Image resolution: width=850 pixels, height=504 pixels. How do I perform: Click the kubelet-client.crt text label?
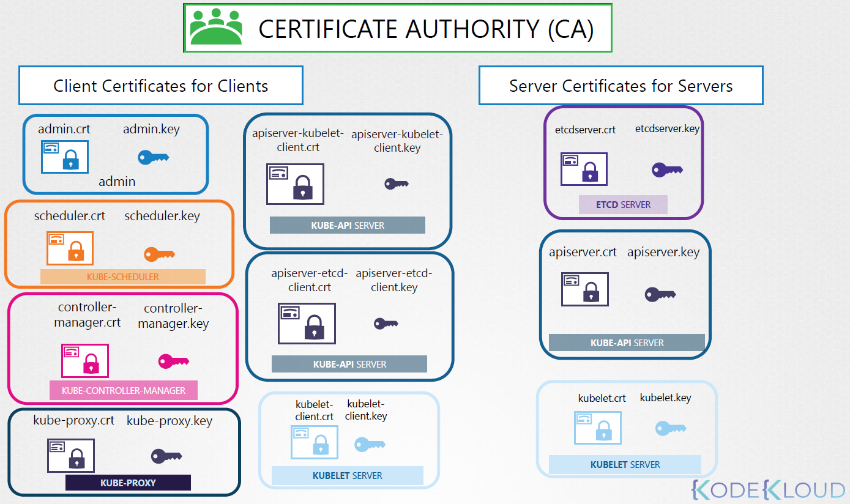[x=315, y=410]
